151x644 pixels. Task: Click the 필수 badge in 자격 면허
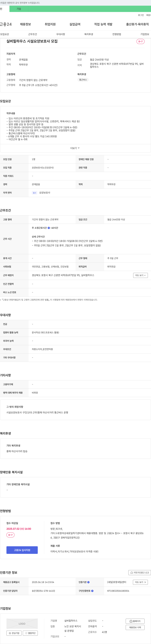click(x=34, y=193)
